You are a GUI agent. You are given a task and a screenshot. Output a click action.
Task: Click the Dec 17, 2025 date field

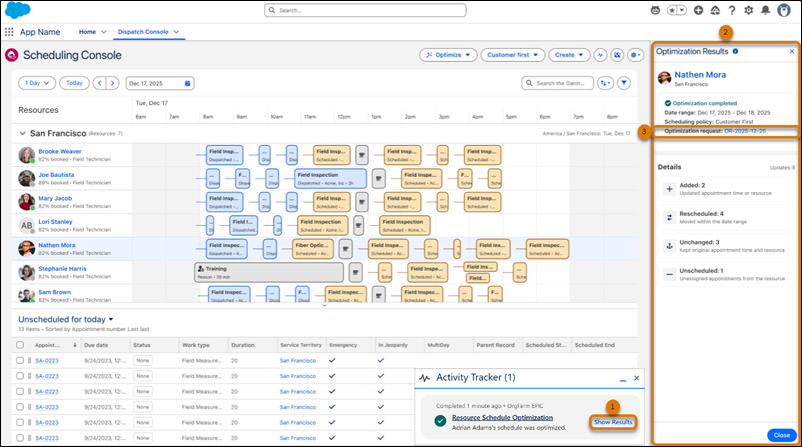160,83
